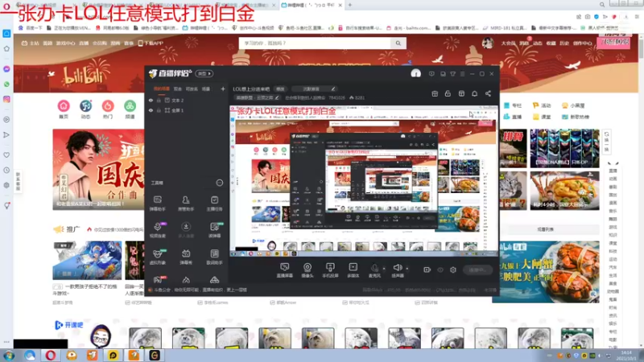Collapse the 工具箱 toolbox section
This screenshot has height=362, width=644.
pos(220,183)
